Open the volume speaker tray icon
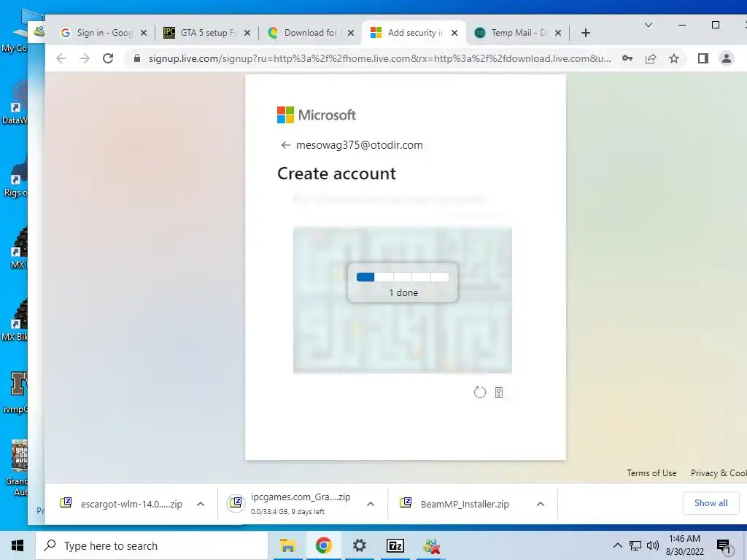The width and height of the screenshot is (747, 560). tap(653, 545)
